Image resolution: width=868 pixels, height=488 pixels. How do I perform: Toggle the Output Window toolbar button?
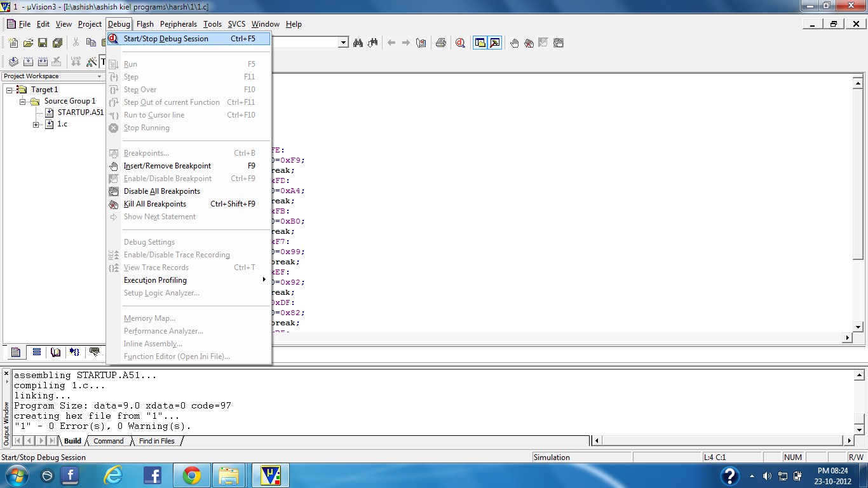pos(495,43)
